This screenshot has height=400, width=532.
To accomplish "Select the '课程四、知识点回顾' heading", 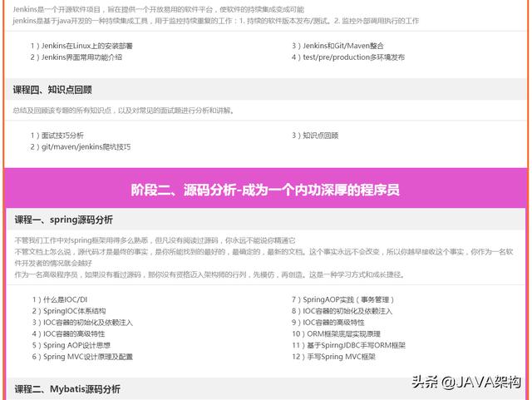I will point(52,90).
